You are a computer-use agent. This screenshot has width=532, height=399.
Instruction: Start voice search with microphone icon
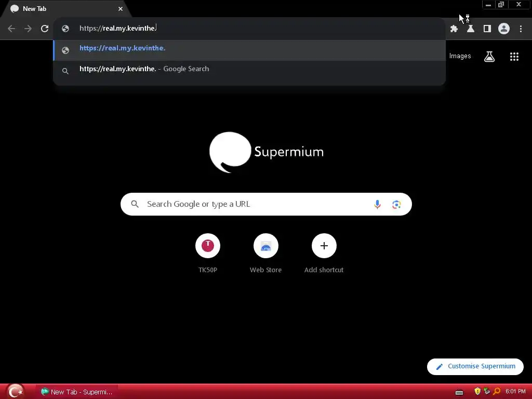point(377,204)
